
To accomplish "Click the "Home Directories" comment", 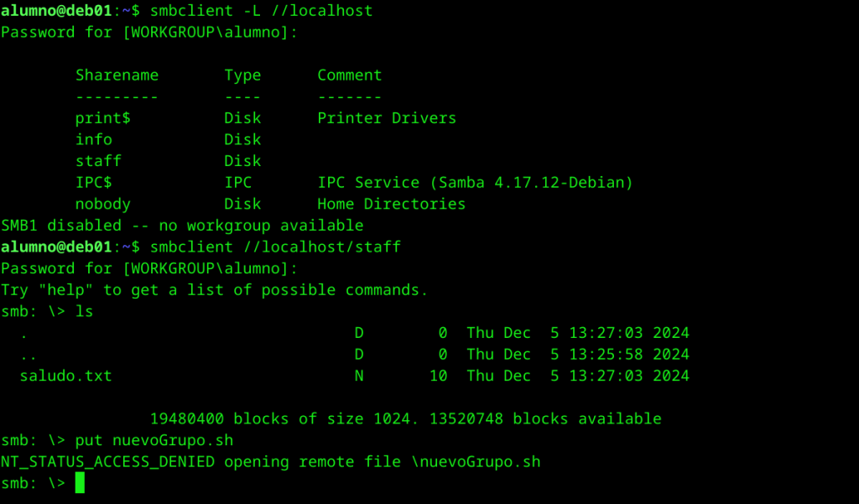I will (x=391, y=204).
